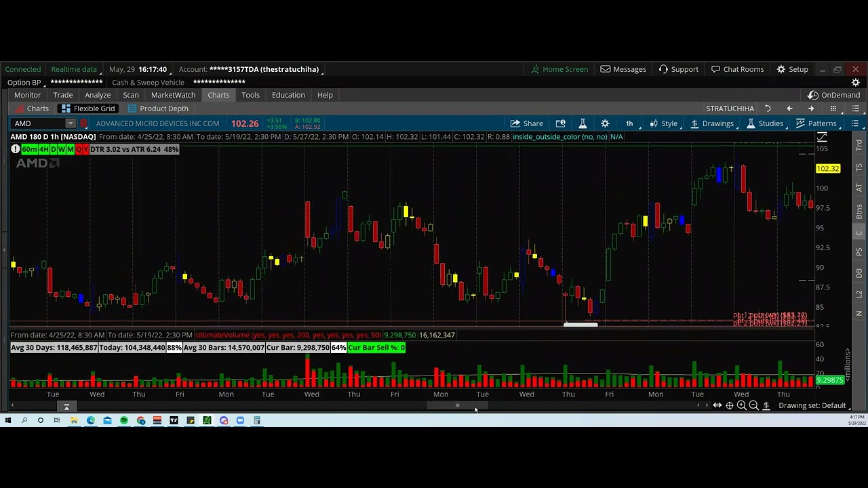The image size is (868, 488).
Task: Open the flask icon next to Share
Action: pos(583,123)
